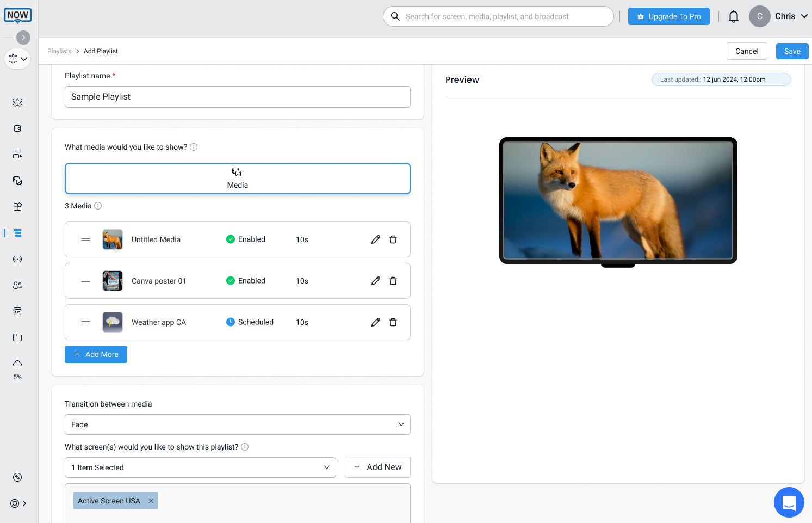812x523 pixels.
Task: Open the Apps section from the sidebar
Action: click(x=17, y=207)
